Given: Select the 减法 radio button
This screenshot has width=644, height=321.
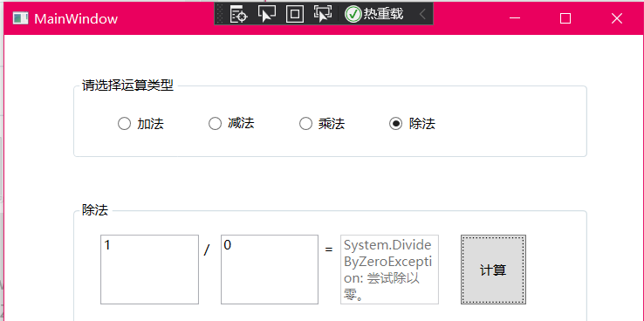Looking at the screenshot, I should pos(231,123).
